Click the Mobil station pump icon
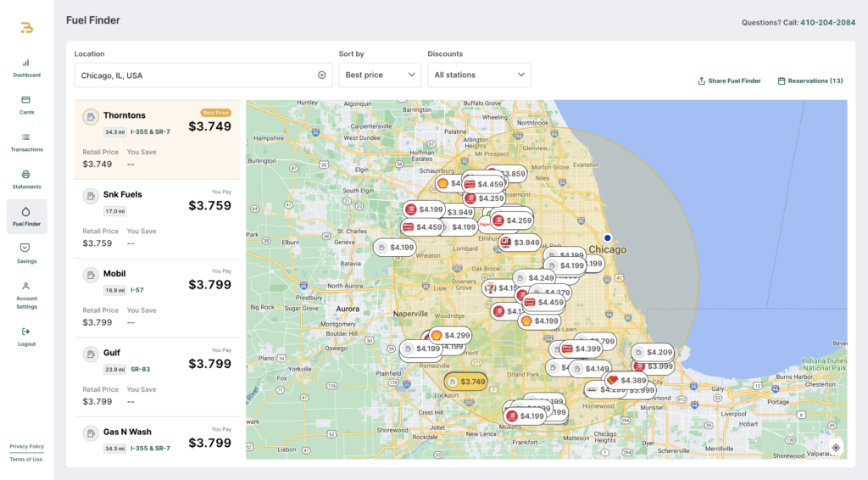Viewport: 868px width, 480px height. 91,275
